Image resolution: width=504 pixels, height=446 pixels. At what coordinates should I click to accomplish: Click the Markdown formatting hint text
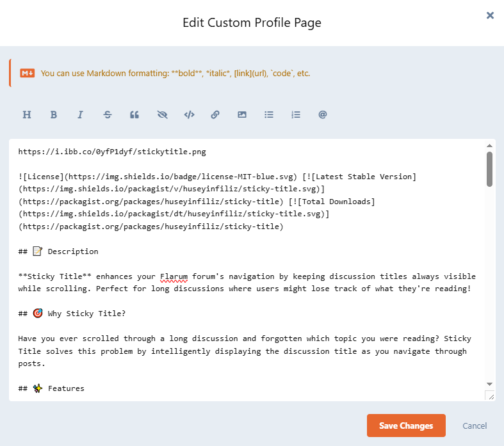pos(175,74)
